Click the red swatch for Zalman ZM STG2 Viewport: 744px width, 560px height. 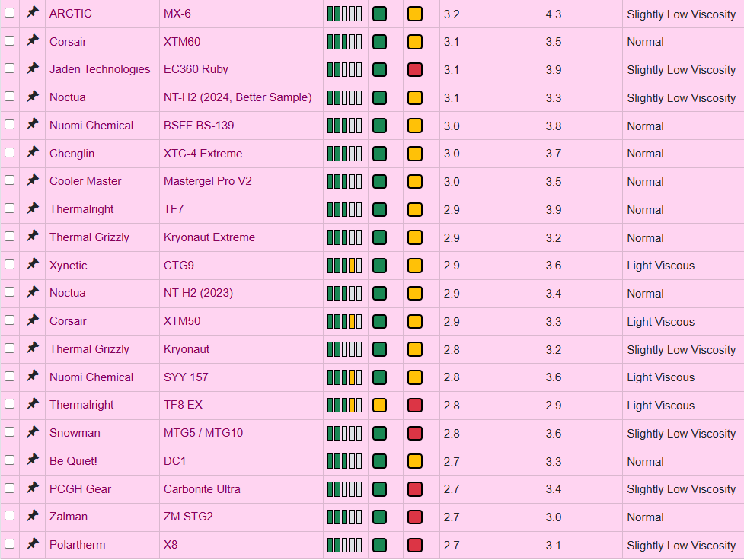pyautogui.click(x=415, y=517)
